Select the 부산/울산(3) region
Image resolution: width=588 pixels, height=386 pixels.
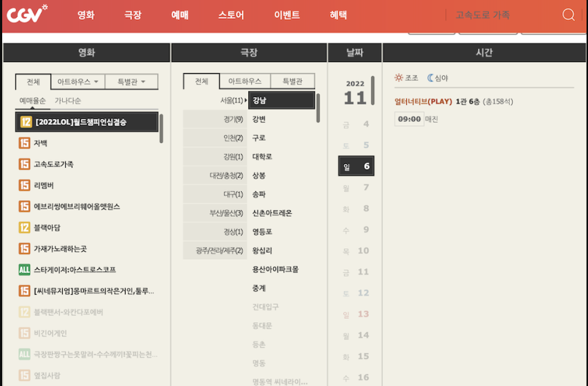(215, 213)
